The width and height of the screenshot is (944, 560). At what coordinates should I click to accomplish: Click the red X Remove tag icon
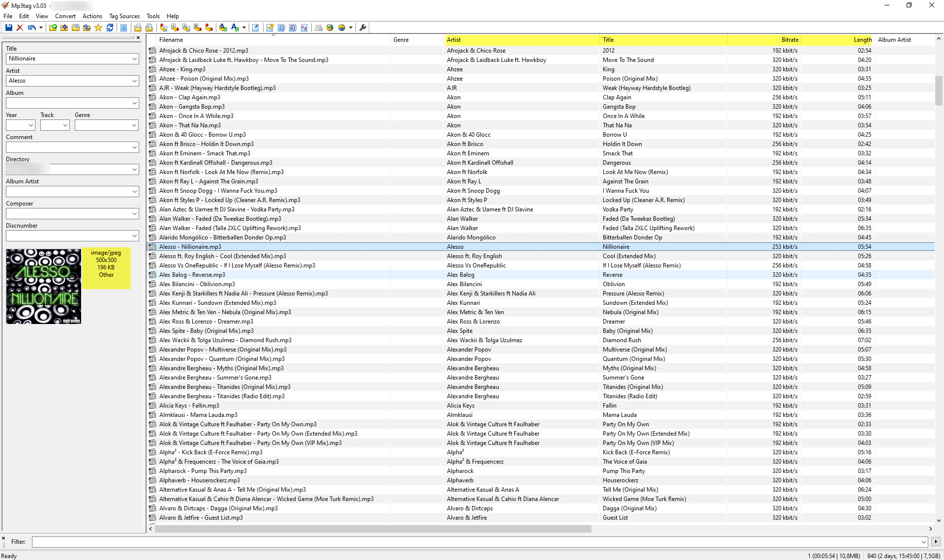20,28
